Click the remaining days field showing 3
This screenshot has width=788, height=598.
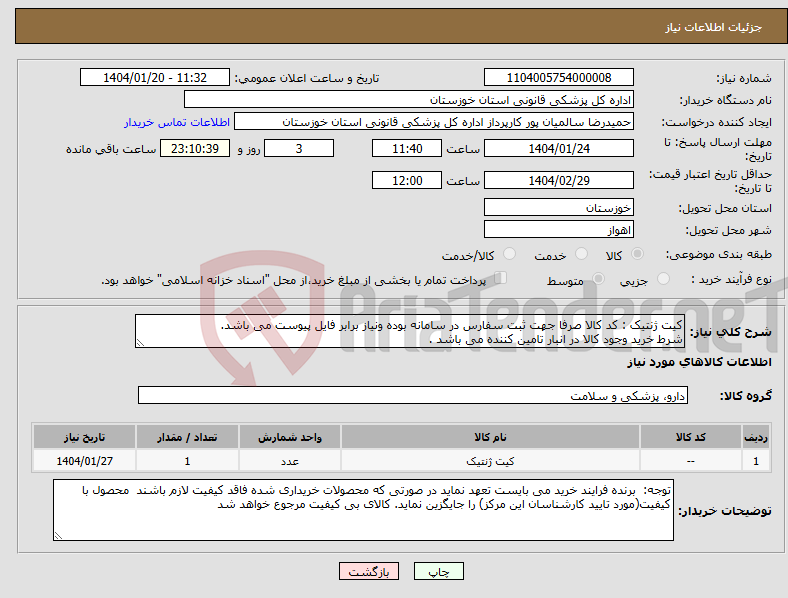pyautogui.click(x=299, y=148)
